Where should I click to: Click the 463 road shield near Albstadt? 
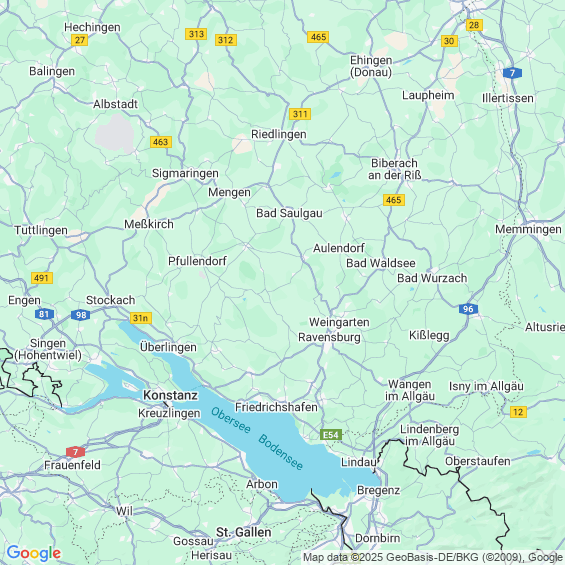[161, 142]
